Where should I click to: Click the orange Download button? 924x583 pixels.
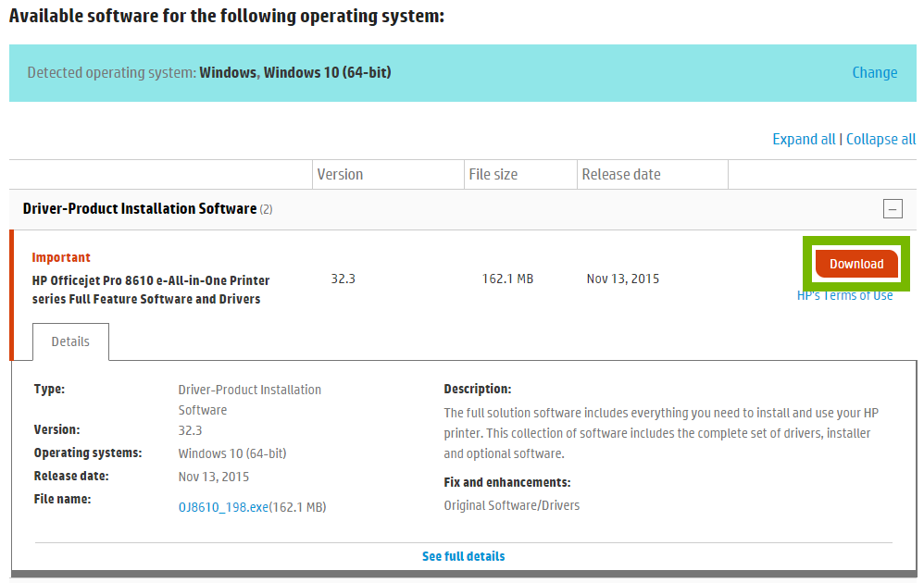tap(856, 264)
